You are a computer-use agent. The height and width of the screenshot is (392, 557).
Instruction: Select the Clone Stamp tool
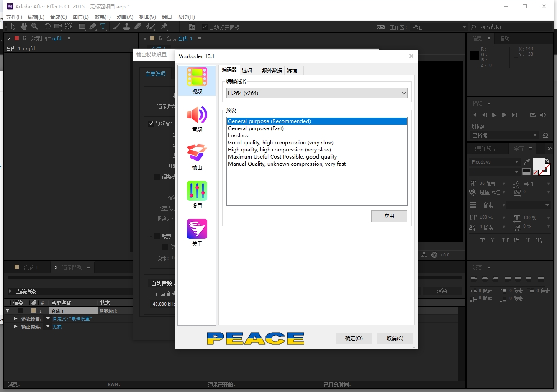(127, 26)
